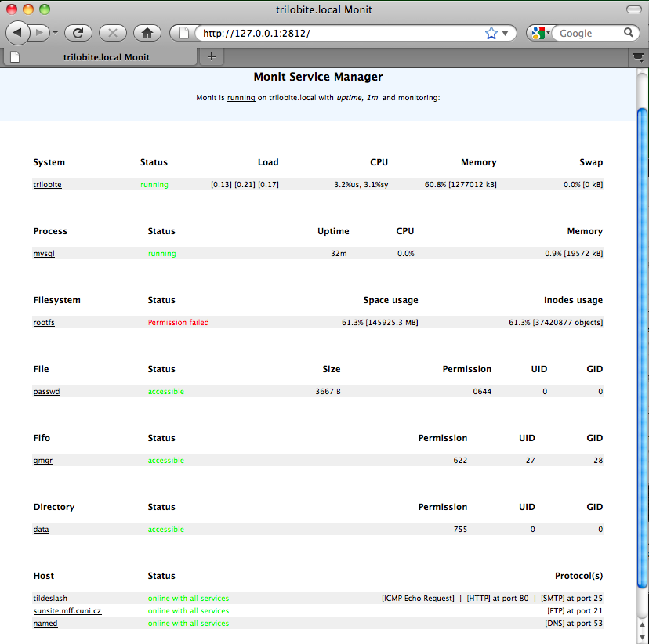This screenshot has height=644, width=649.
Task: Go back with the browser back arrow
Action: point(17,32)
